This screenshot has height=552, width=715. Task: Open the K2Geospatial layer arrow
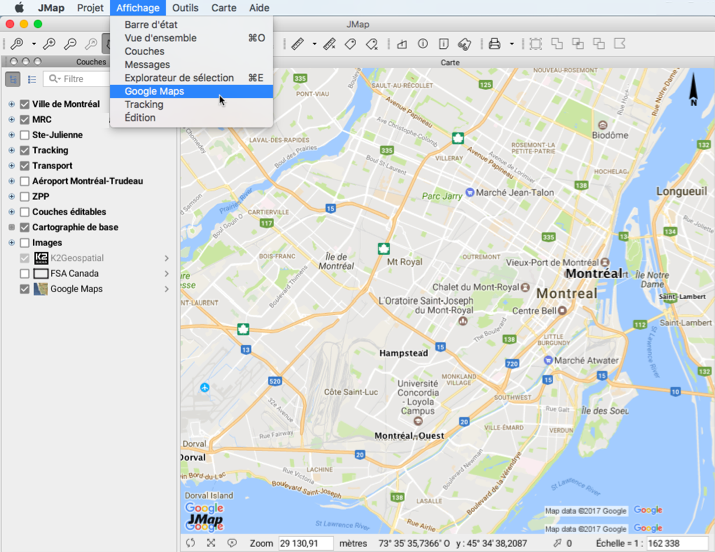click(166, 258)
